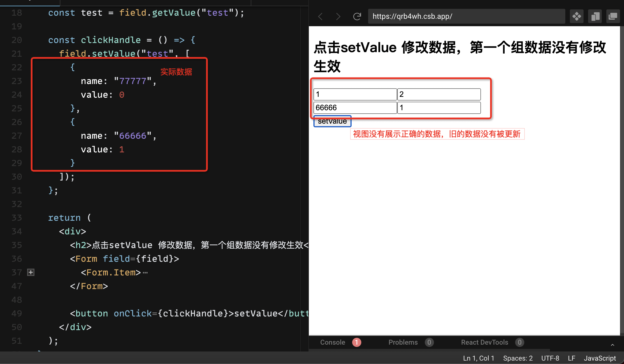The width and height of the screenshot is (624, 364).
Task: Open preview in new window icon
Action: [613, 16]
